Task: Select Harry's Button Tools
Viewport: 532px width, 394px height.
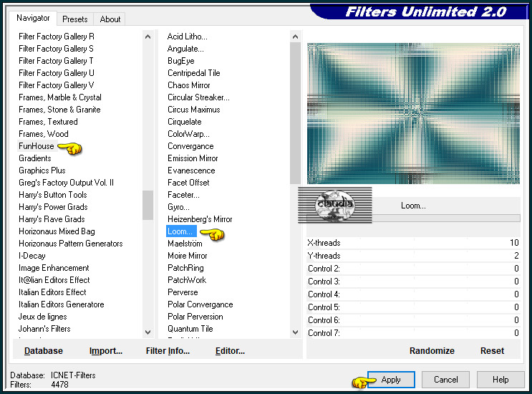Action: pos(52,195)
